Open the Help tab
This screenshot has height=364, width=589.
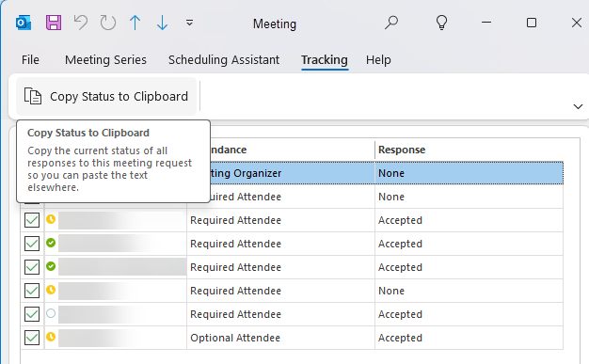coord(378,60)
